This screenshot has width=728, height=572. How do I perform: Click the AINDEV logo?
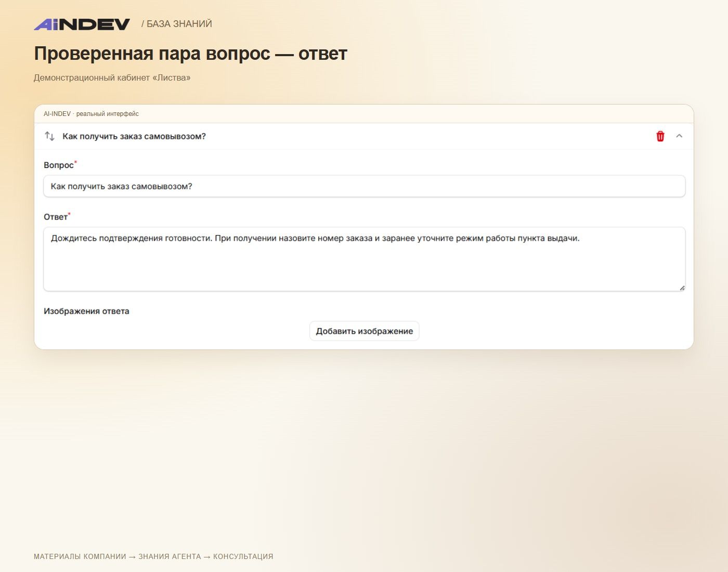coord(82,24)
